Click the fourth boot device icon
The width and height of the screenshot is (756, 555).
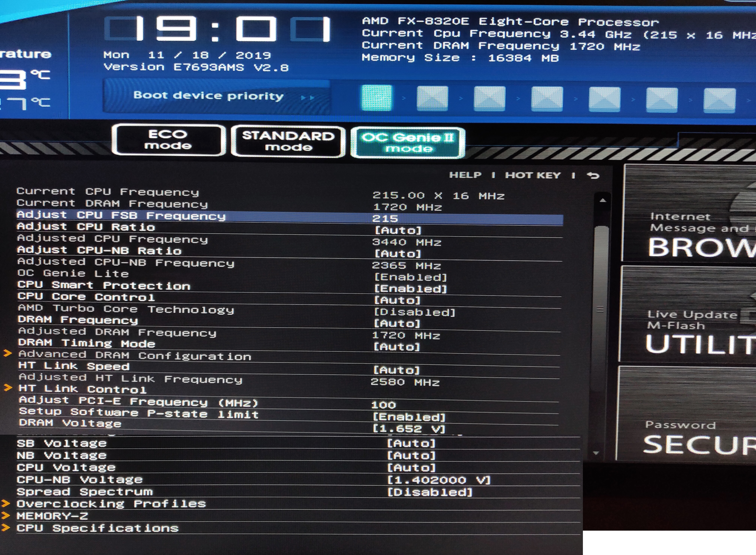(547, 99)
